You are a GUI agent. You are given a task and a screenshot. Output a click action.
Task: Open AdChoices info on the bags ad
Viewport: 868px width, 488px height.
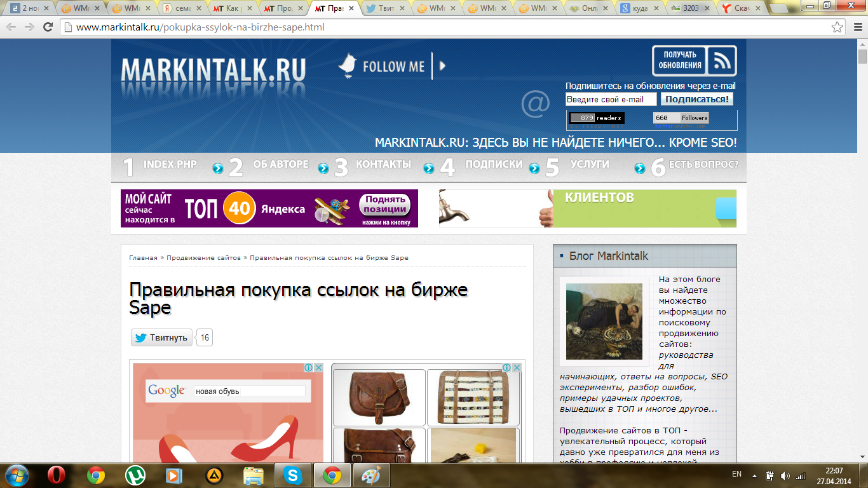click(506, 368)
